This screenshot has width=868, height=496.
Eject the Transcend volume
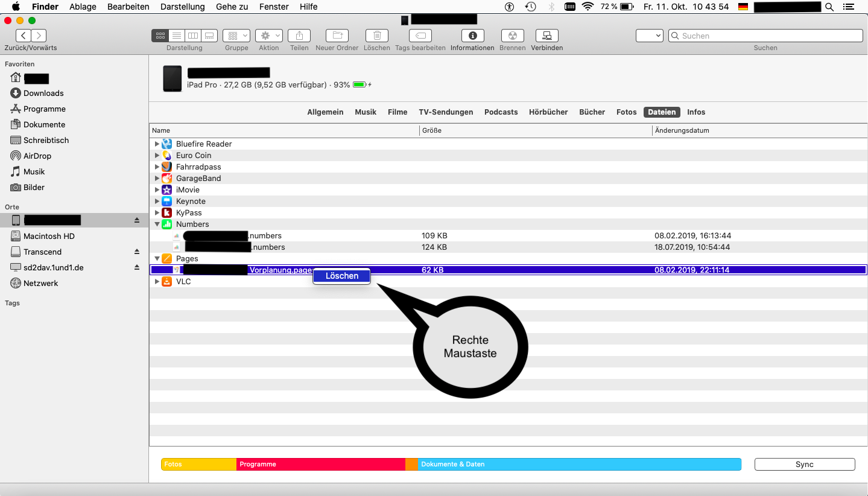[137, 252]
